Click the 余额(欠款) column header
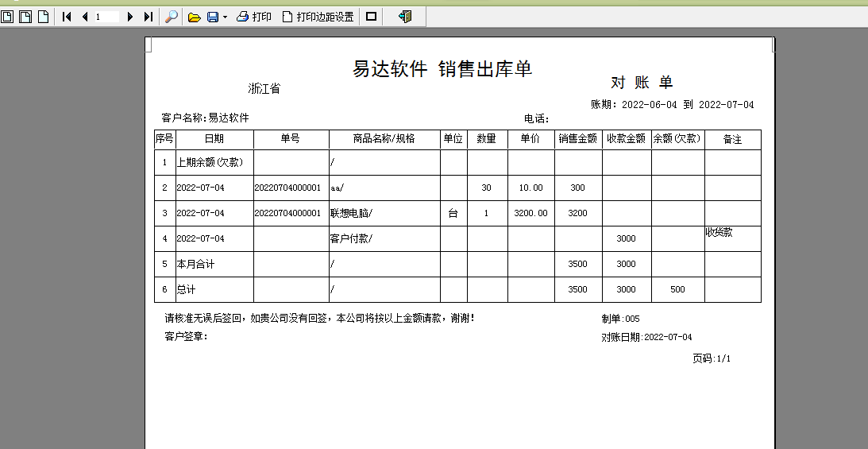868x449 pixels. [x=677, y=139]
